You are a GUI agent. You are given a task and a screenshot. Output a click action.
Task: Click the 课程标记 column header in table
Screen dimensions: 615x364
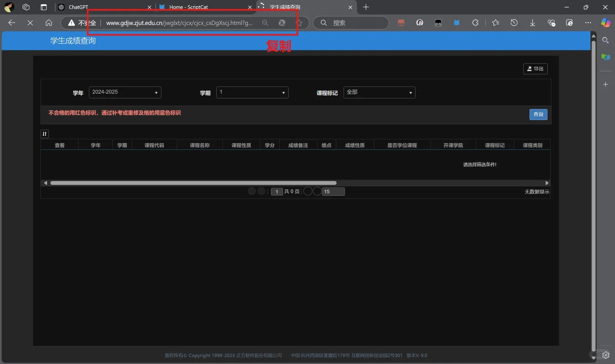[x=495, y=145]
